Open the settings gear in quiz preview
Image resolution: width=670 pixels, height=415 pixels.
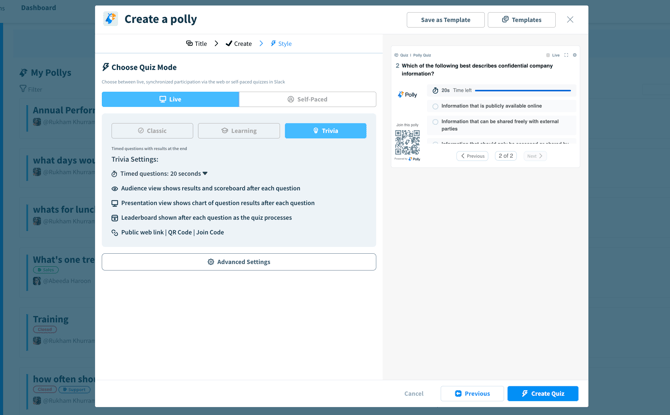point(575,55)
